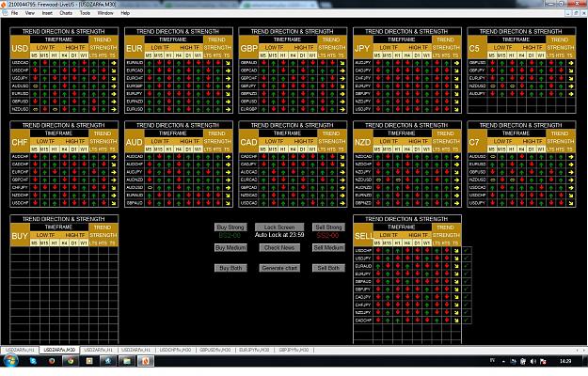Click the green BS2-00 label
588x376 pixels.
tap(230, 235)
